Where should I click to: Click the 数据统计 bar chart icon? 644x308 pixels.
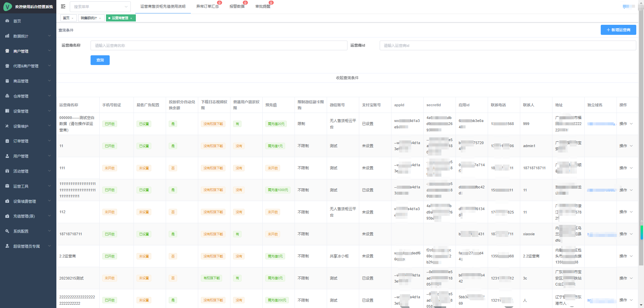pyautogui.click(x=7, y=36)
